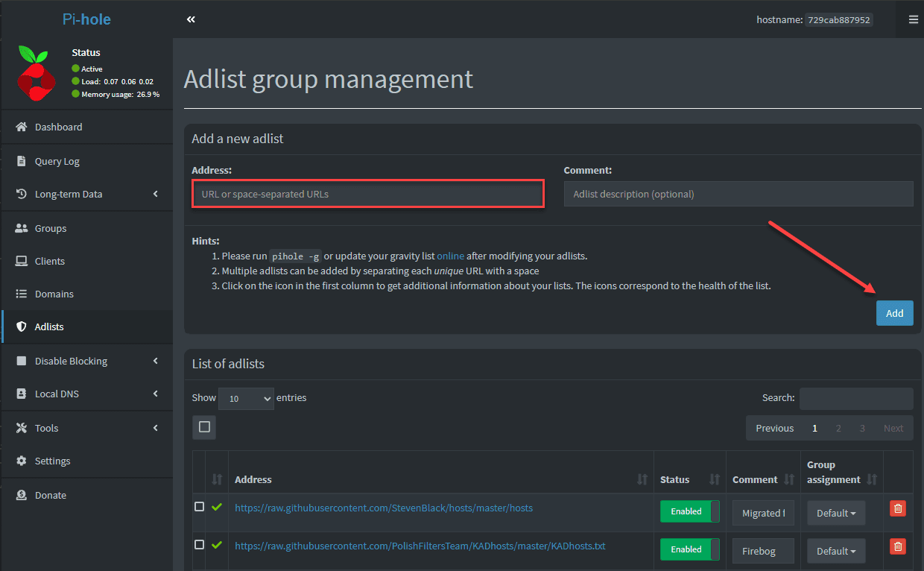Viewport: 924px width, 571px height.
Task: Delete the StevenBlack hosts adlist
Action: tap(898, 508)
